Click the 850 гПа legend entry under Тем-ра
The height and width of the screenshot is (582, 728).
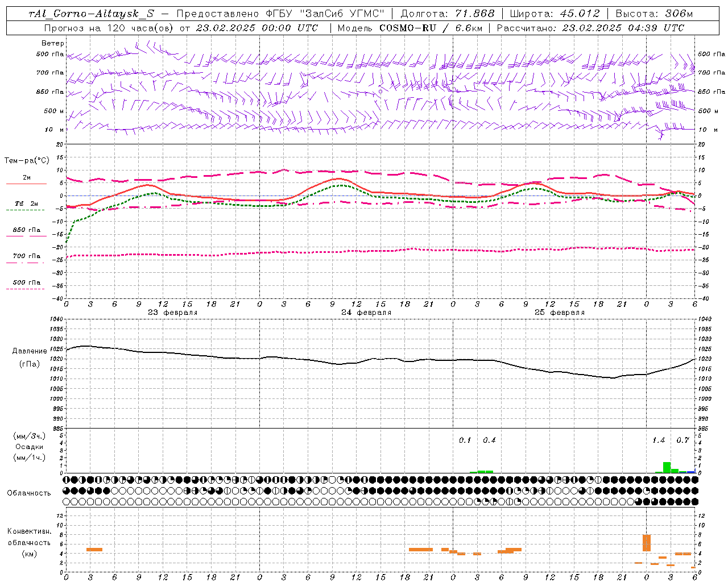tap(27, 230)
